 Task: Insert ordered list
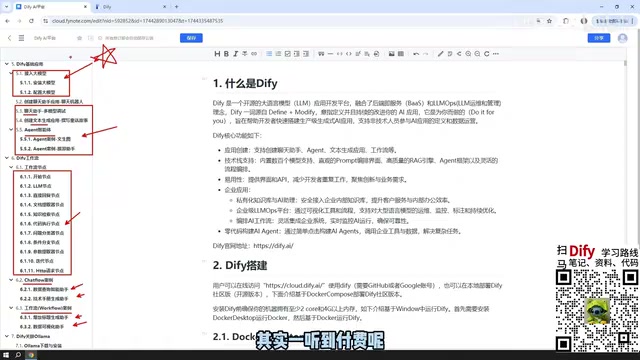tap(278, 53)
